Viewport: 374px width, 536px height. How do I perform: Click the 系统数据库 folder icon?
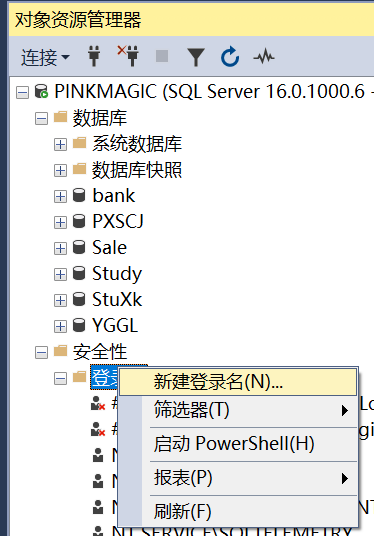80,143
